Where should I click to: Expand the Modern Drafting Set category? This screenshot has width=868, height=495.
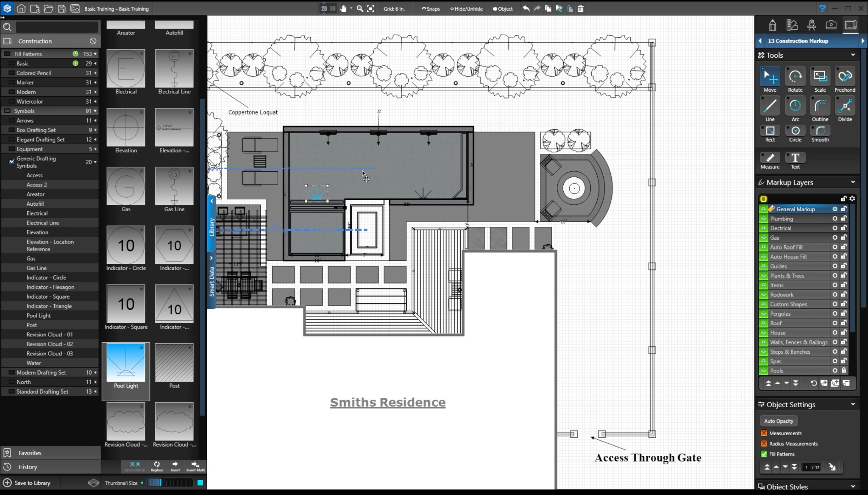click(95, 372)
